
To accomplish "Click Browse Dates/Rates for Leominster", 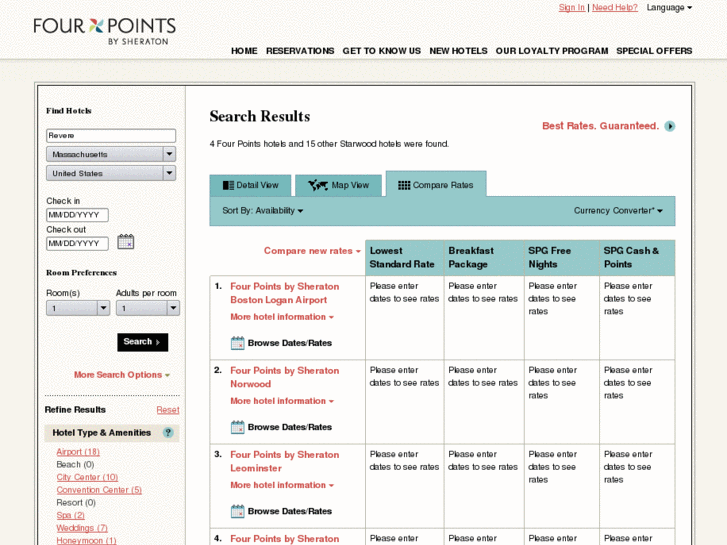I will tap(290, 511).
